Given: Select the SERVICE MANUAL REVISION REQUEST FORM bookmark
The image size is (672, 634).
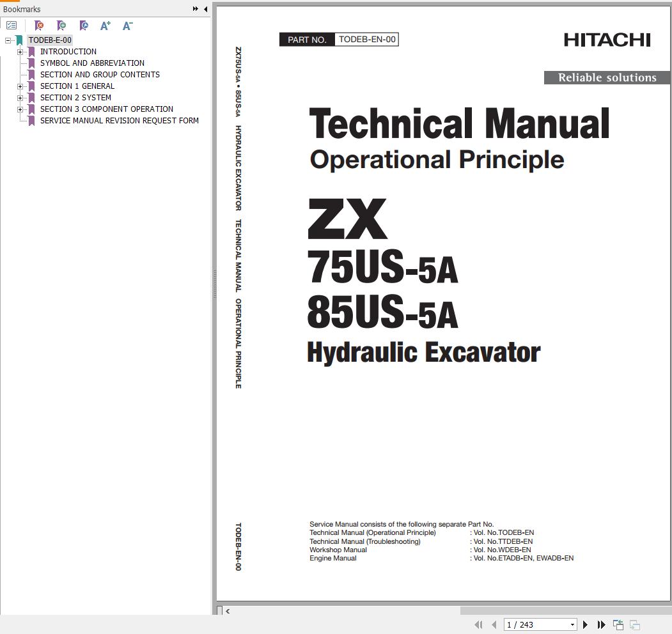Looking at the screenshot, I should pyautogui.click(x=120, y=120).
